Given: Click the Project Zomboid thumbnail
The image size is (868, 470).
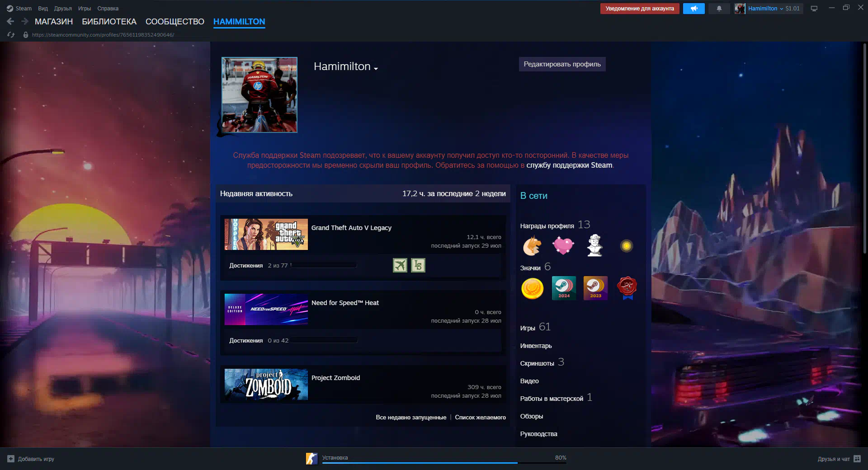Looking at the screenshot, I should click(x=266, y=384).
